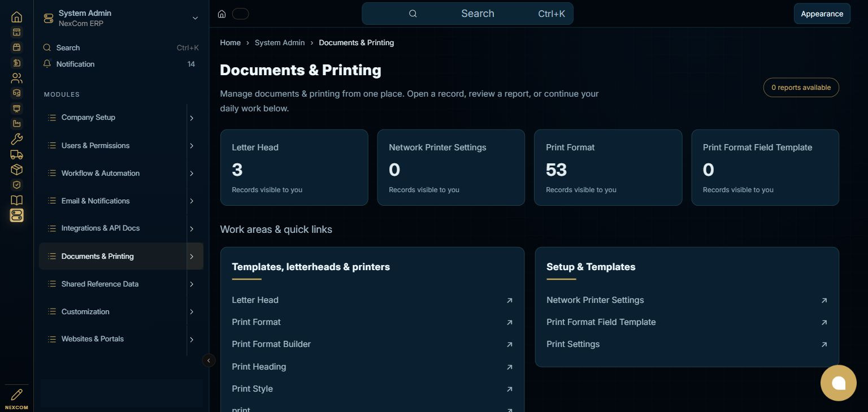The width and height of the screenshot is (868, 412).
Task: Open the headset support icon in rail
Action: pos(16,93)
